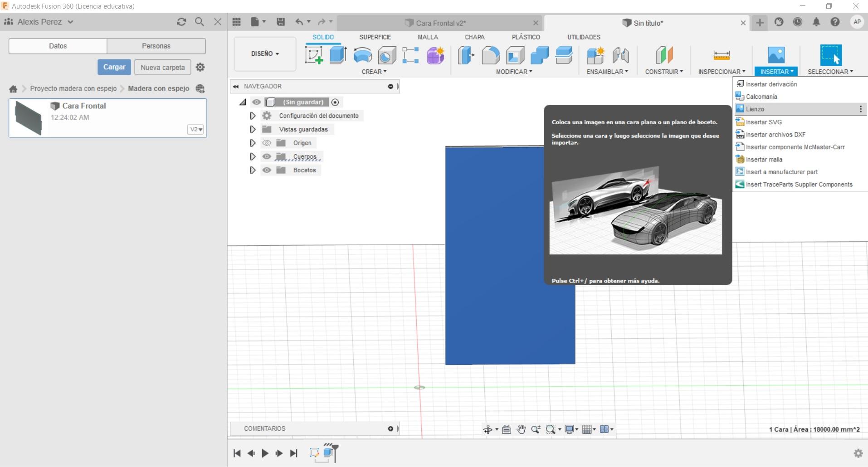Select the Shell tool icon
The width and height of the screenshot is (868, 467).
click(515, 55)
